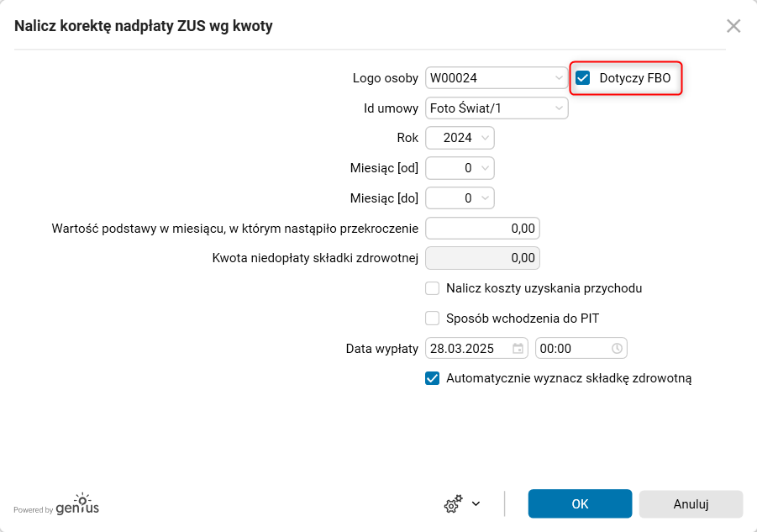The height and width of the screenshot is (532, 757).
Task: Disable Automatycznie wyznacz składkę zdrowotną
Action: coord(433,378)
